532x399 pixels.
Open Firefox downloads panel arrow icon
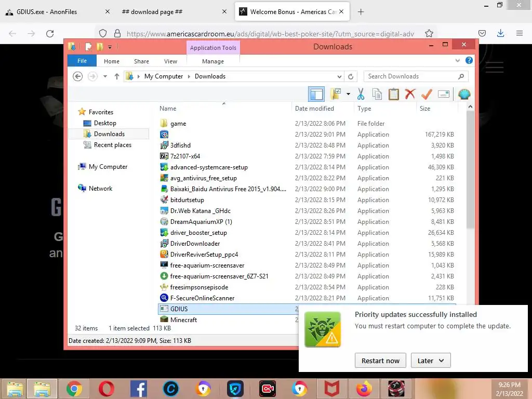[500, 33]
